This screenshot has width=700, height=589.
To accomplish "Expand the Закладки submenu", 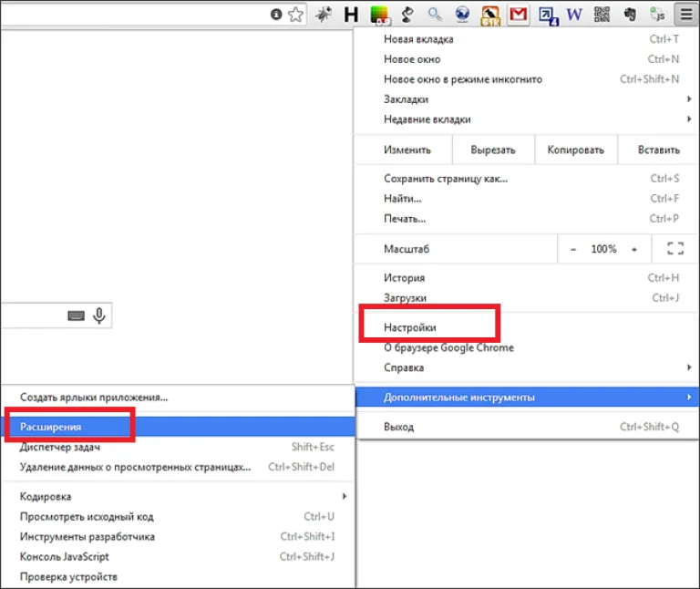I will pyautogui.click(x=527, y=99).
